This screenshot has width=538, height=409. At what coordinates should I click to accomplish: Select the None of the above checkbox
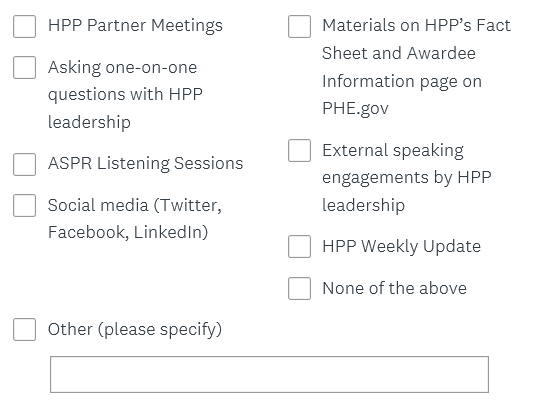(x=300, y=288)
